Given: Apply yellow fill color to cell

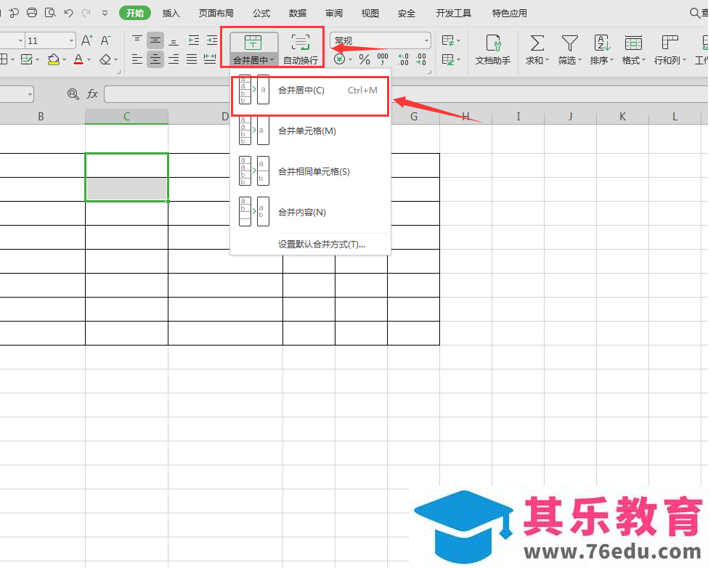Looking at the screenshot, I should pyautogui.click(x=54, y=59).
